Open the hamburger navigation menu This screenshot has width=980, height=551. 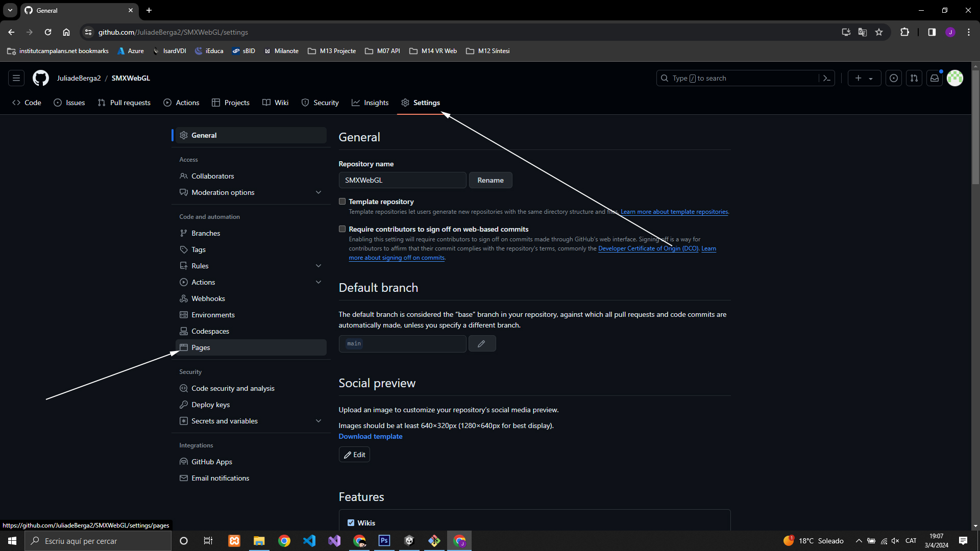coord(16,78)
